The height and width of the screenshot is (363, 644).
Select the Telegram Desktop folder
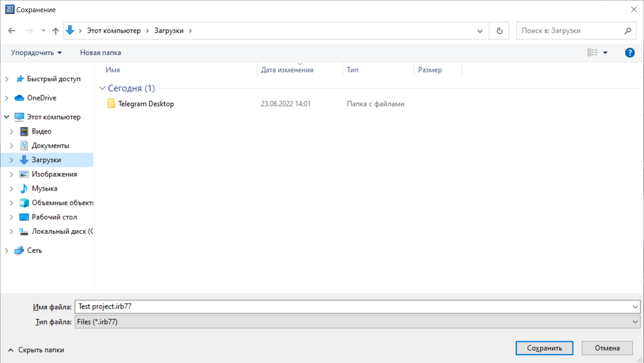(x=146, y=104)
